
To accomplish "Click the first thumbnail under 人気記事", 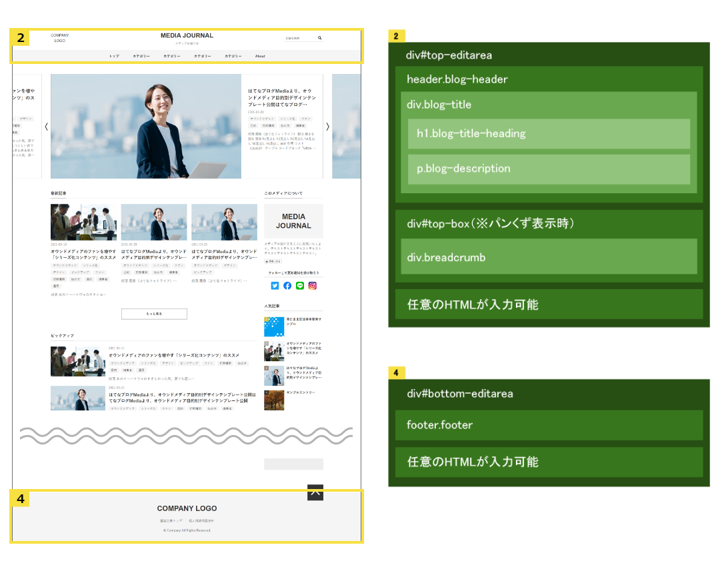I will coord(274,326).
